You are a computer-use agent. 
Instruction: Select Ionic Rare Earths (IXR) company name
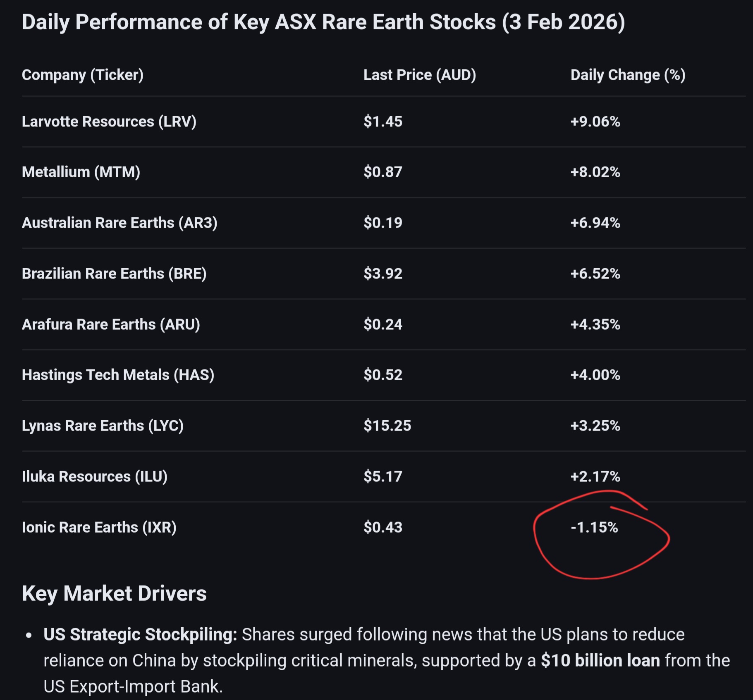[x=99, y=528]
